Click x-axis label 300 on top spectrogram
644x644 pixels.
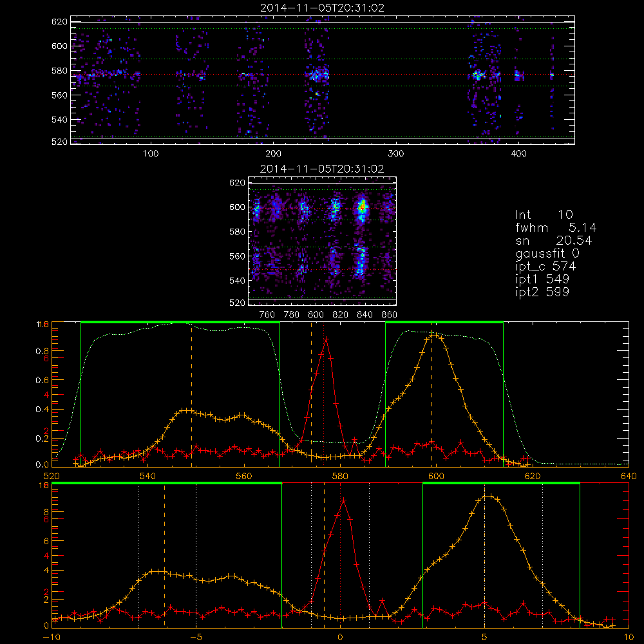[x=396, y=154]
